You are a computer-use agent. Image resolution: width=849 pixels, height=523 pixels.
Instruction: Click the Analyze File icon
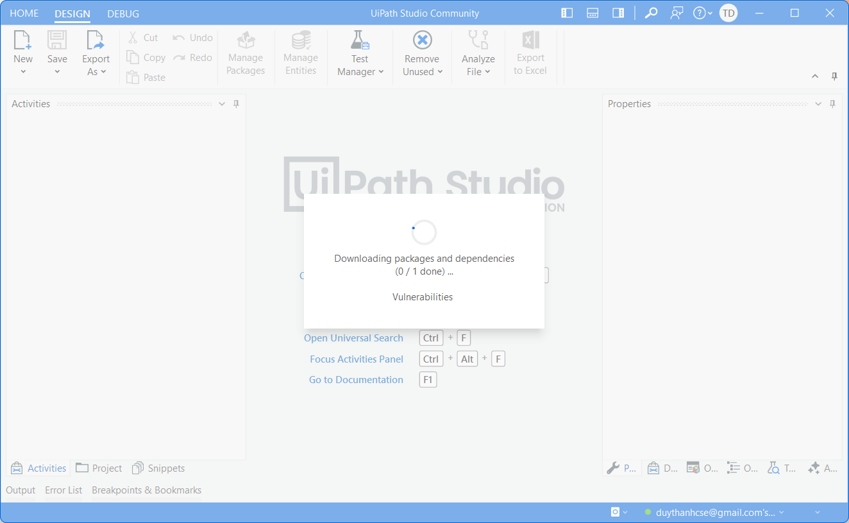click(478, 40)
